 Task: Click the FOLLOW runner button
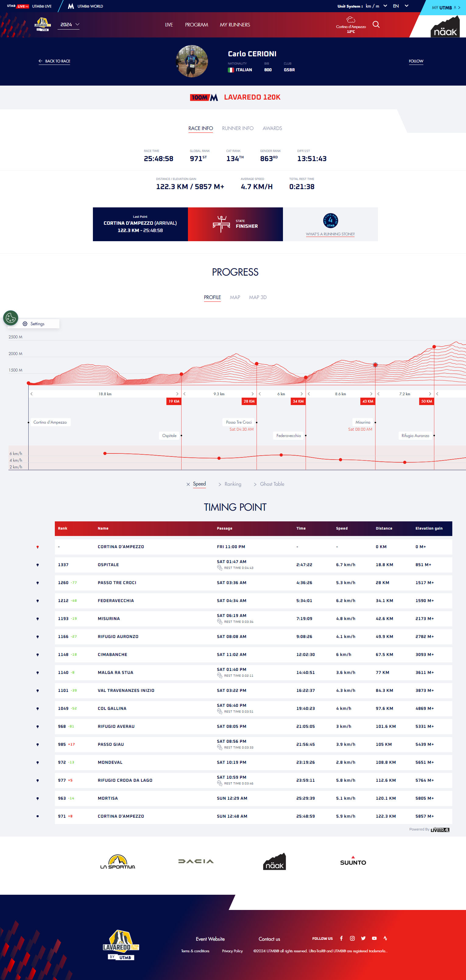(x=416, y=61)
